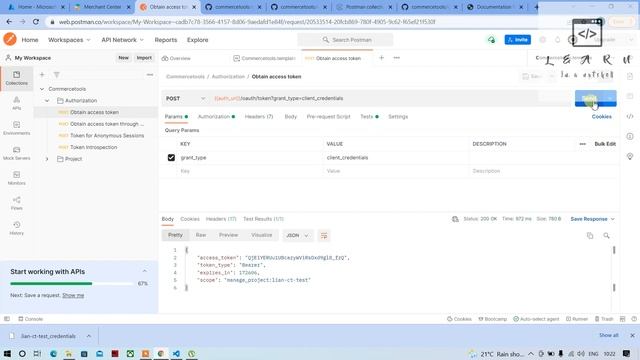Switch response view to Preview

(x=228, y=235)
